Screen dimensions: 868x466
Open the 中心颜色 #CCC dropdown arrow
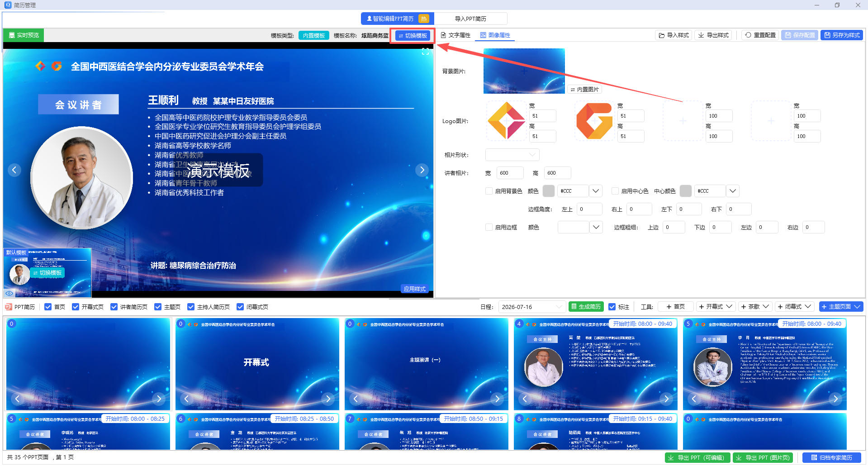click(733, 191)
